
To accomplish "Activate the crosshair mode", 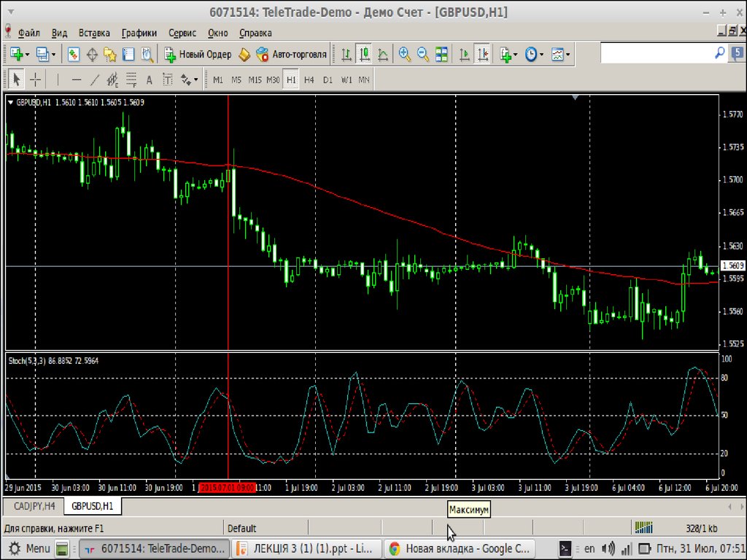I will 35,79.
